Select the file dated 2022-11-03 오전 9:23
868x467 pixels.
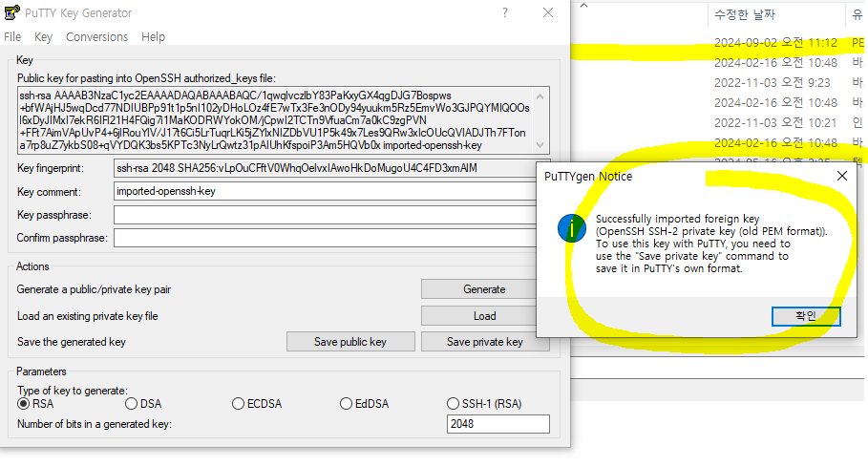773,82
